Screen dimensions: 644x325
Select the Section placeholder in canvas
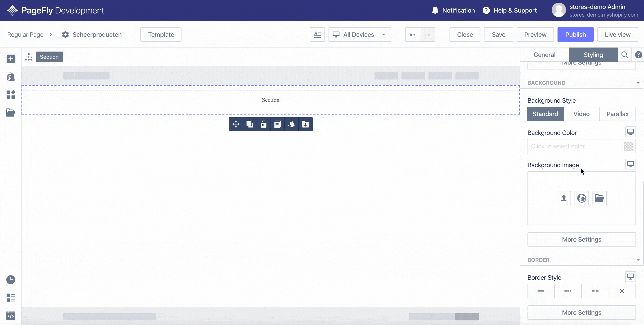coord(270,100)
